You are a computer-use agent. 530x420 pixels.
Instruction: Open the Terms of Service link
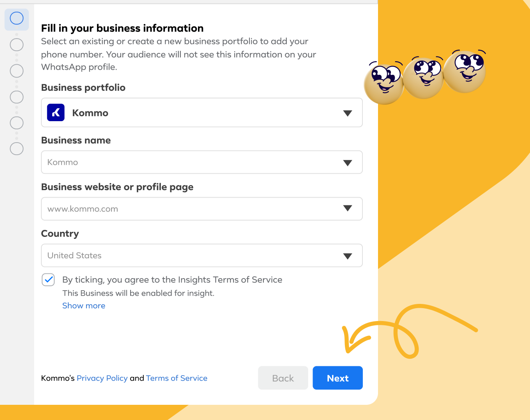[177, 378]
